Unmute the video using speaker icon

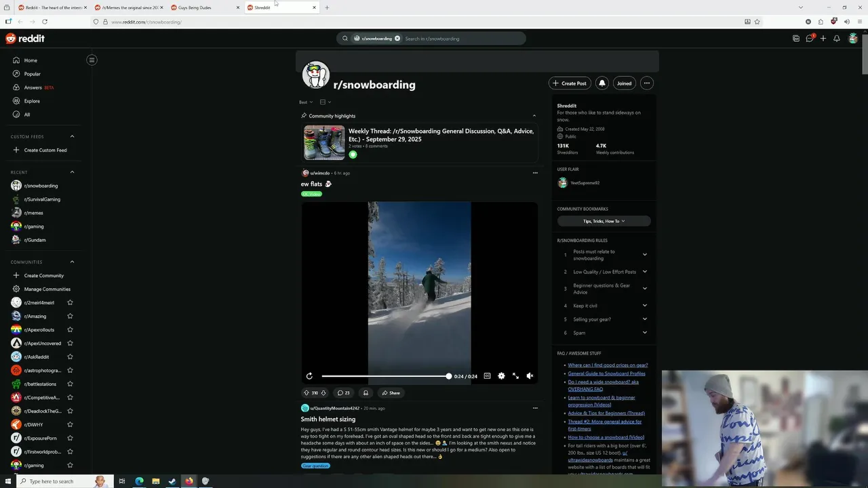[530, 376]
